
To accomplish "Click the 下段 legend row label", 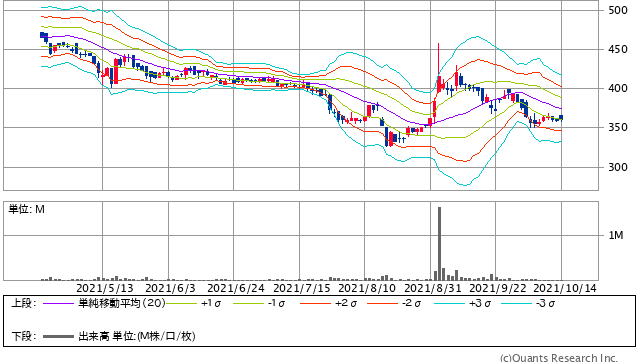I will [x=24, y=336].
